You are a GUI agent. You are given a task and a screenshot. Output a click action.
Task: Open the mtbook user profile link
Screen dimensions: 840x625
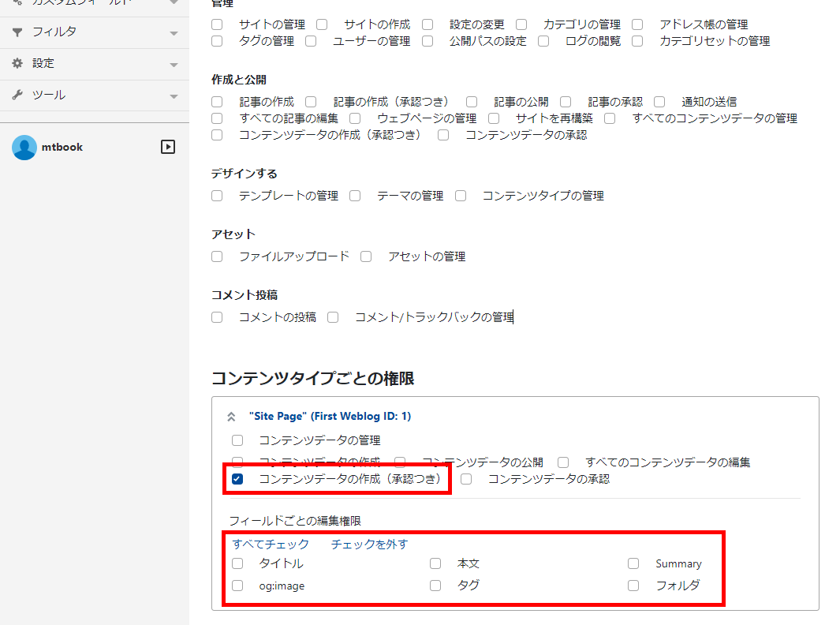click(x=62, y=147)
